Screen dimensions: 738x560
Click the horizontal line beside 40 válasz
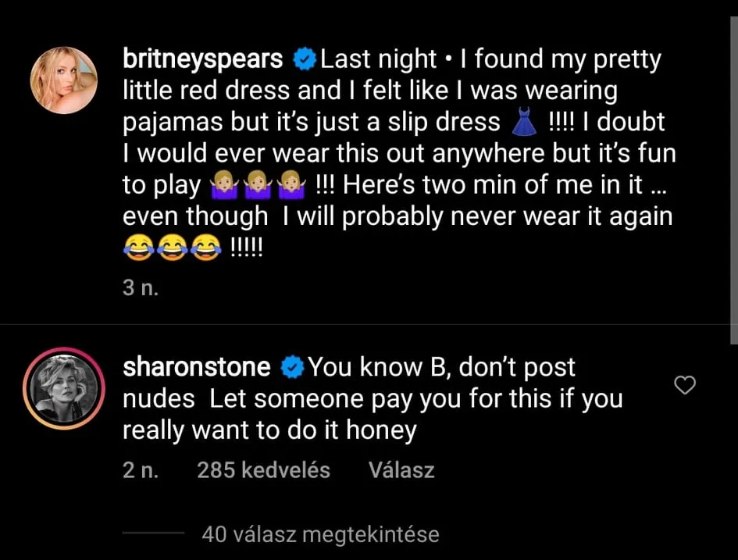(153, 533)
